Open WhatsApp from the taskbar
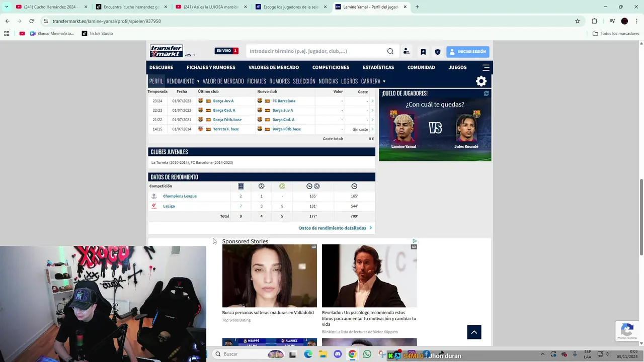644x362 pixels. (367, 354)
